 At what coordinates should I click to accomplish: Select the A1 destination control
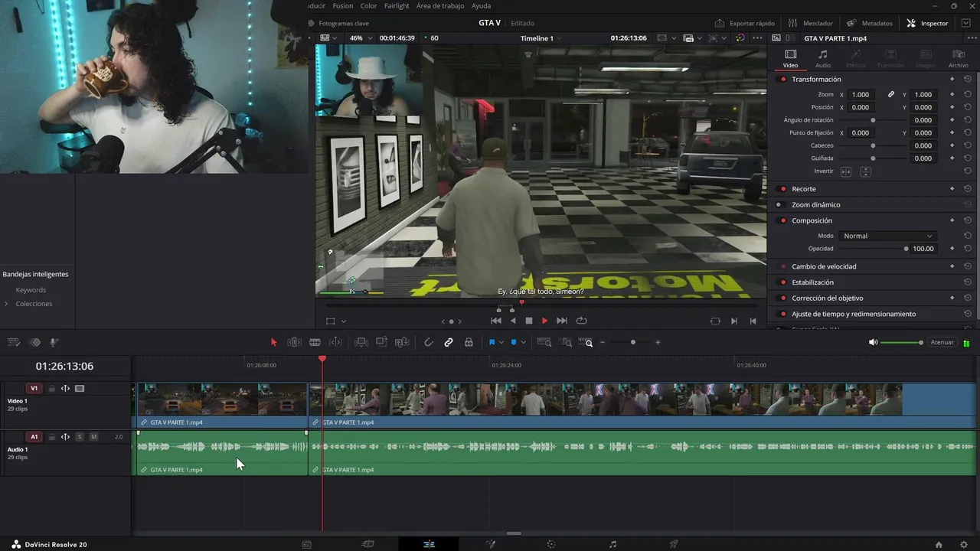(x=34, y=437)
